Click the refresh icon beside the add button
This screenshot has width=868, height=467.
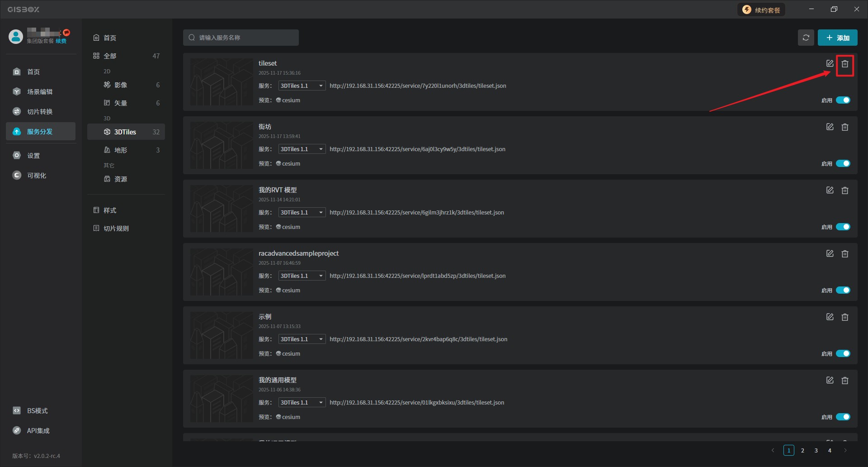coord(806,38)
